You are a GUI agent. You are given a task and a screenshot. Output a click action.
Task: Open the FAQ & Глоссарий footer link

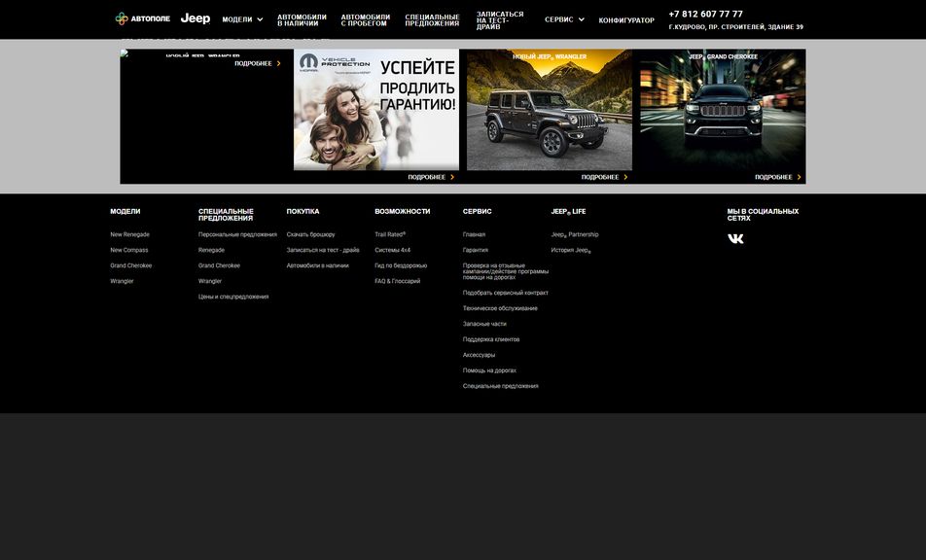click(398, 282)
